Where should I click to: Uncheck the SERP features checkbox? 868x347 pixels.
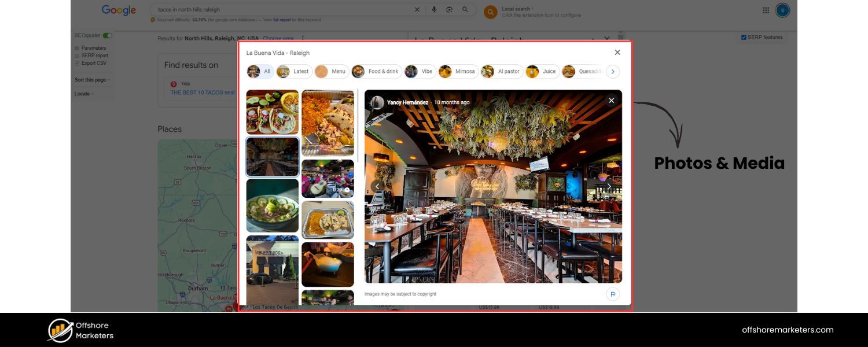[744, 38]
